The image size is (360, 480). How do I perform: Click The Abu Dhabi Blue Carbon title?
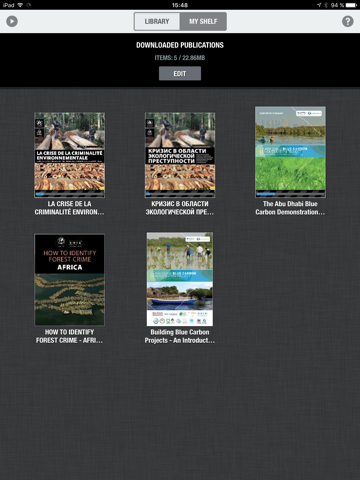290,208
